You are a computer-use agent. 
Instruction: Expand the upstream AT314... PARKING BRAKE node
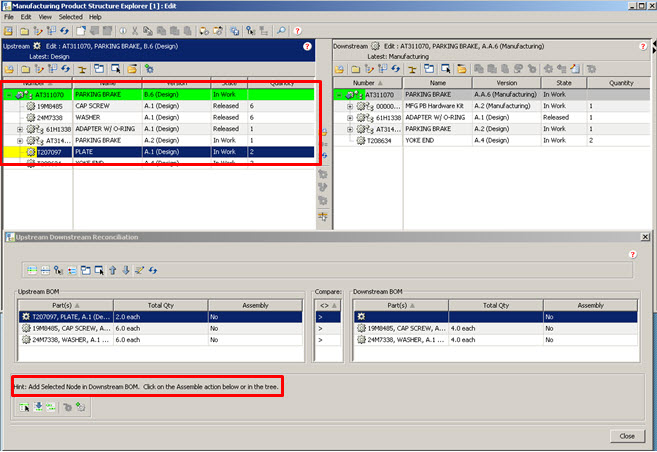click(x=20, y=141)
